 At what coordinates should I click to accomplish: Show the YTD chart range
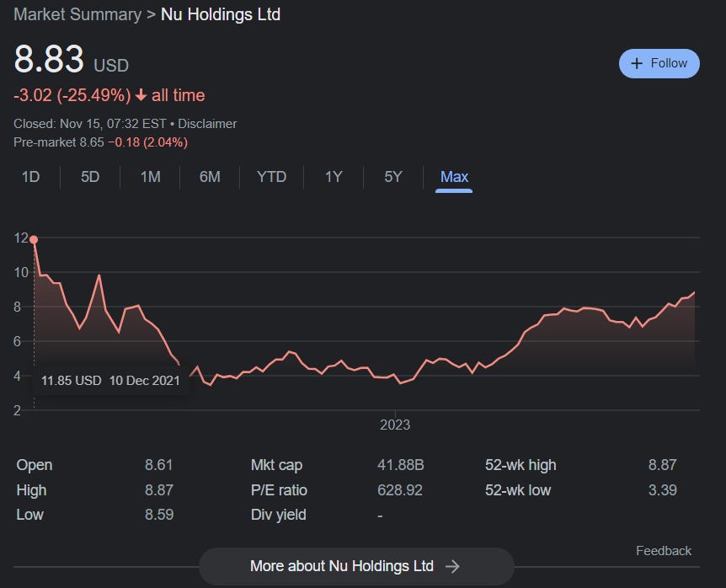pos(271,177)
